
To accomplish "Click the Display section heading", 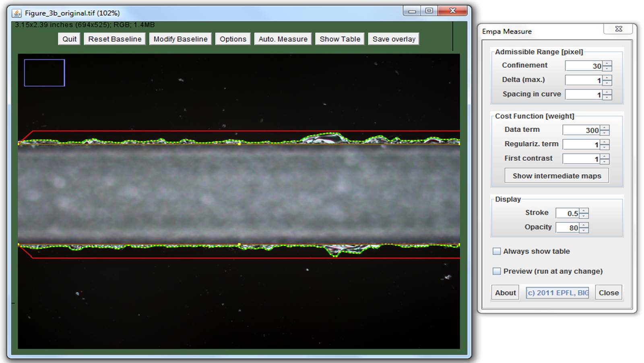I will [508, 199].
